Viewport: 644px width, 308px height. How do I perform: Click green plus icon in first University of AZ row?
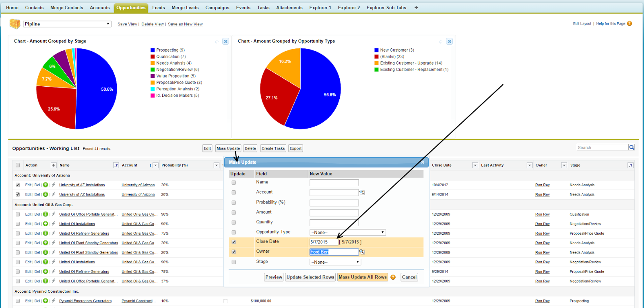coord(45,185)
